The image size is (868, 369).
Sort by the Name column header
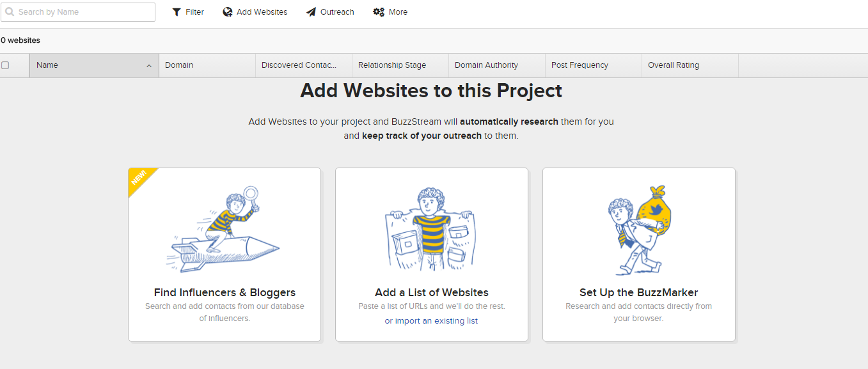[x=94, y=65]
